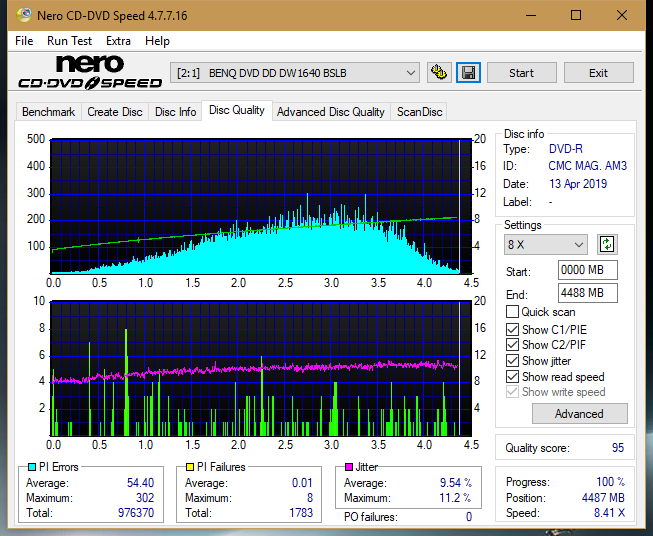Click the Nero app icon in title bar
Viewport: 653px width, 536px height.
[x=24, y=15]
